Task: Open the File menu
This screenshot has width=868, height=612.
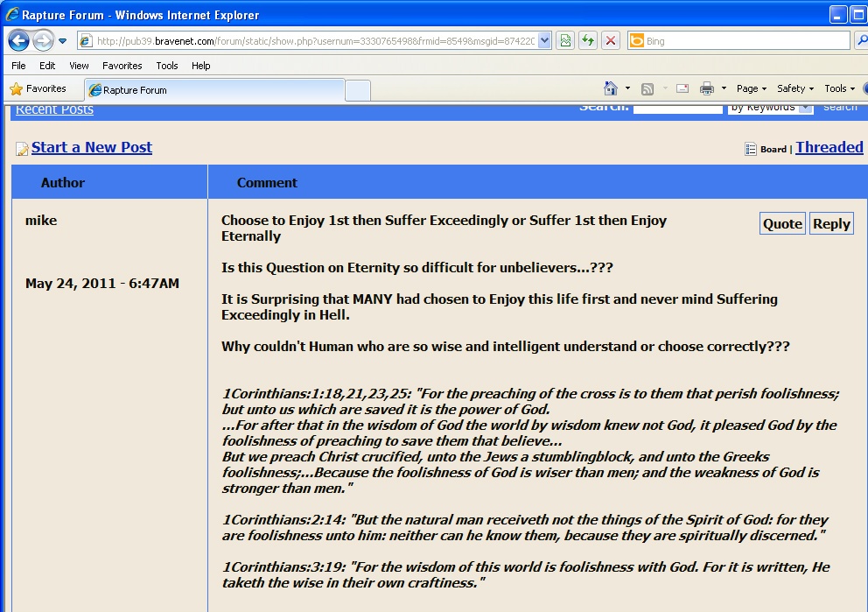Action: tap(19, 66)
